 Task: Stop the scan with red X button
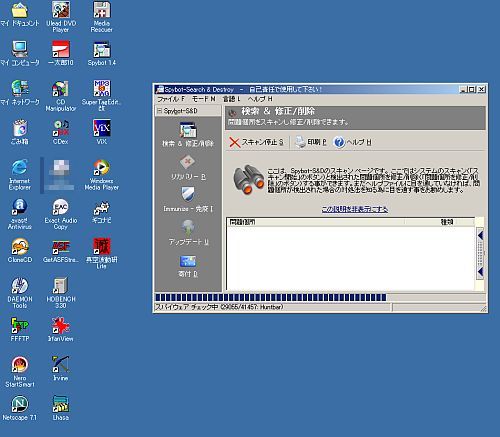[257, 142]
